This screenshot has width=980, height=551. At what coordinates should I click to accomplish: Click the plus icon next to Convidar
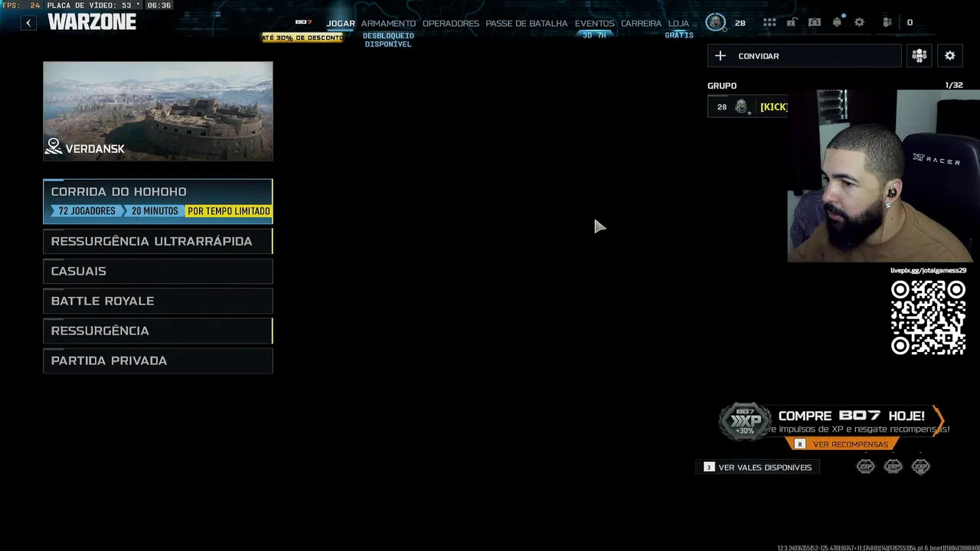(720, 56)
